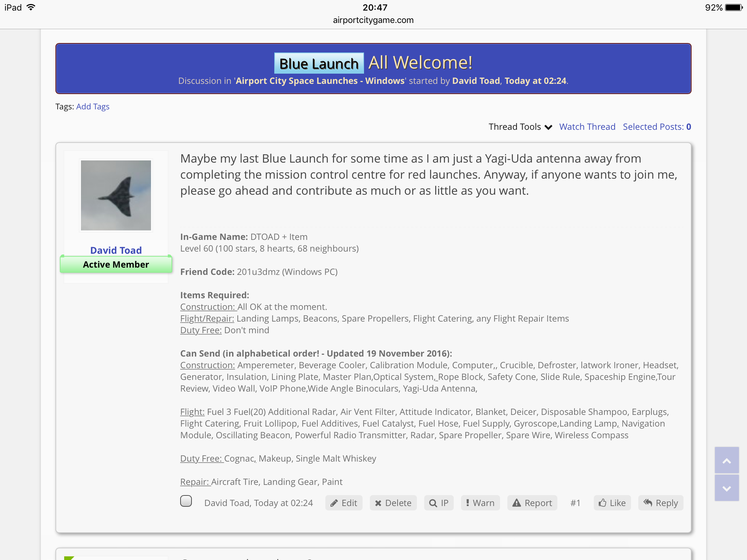Click the Add Tags link
This screenshot has width=747, height=560.
(x=93, y=106)
